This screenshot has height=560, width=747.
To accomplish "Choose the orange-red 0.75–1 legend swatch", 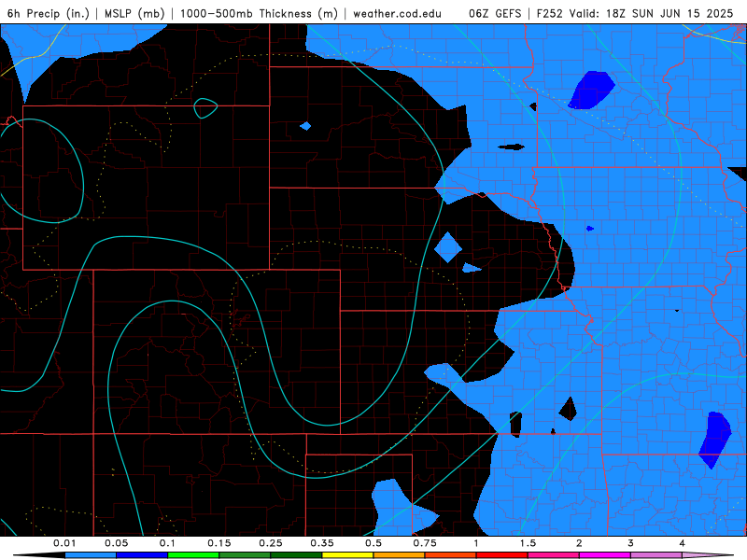I will coord(451,555).
